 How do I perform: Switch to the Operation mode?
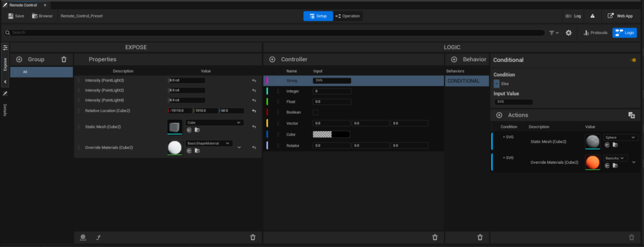348,16
